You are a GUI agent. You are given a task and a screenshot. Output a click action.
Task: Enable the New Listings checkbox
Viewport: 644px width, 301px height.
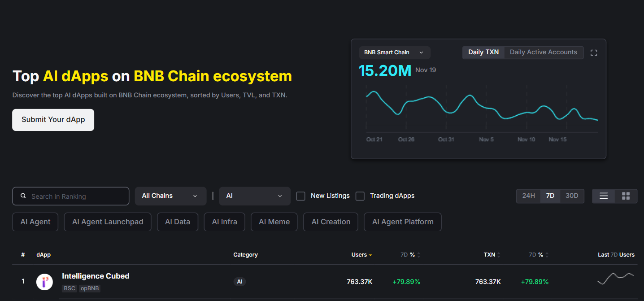(x=300, y=196)
